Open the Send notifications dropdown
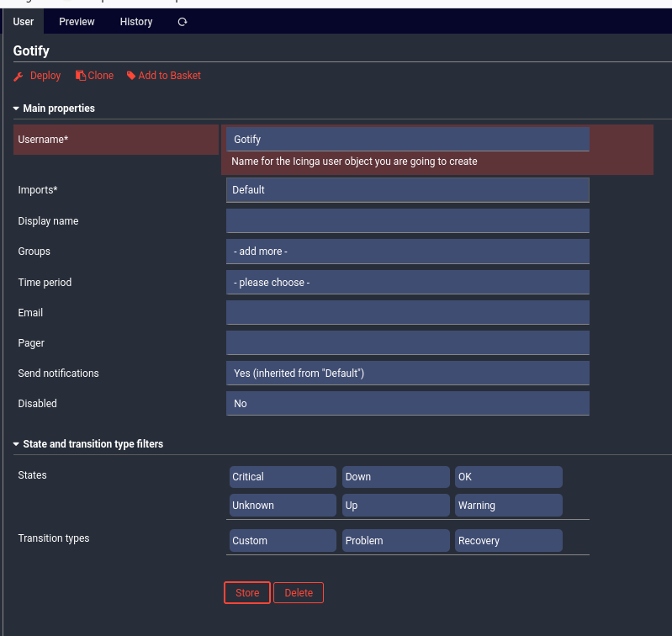This screenshot has width=672, height=636. pyautogui.click(x=407, y=374)
